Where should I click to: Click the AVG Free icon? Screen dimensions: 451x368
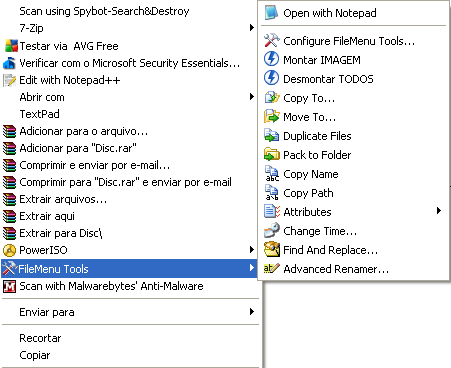[11, 46]
